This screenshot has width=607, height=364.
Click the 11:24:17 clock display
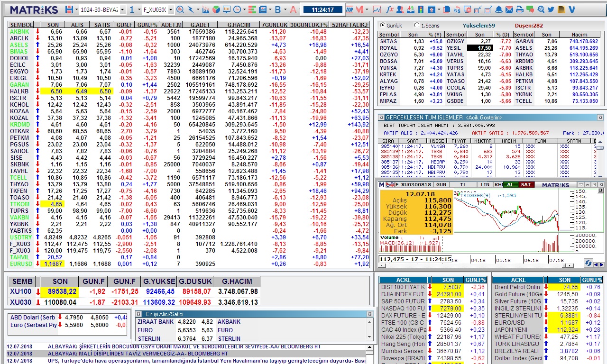tap(323, 9)
